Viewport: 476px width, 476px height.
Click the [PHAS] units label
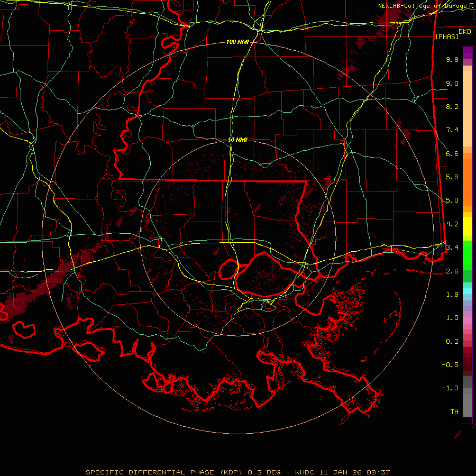click(447, 36)
